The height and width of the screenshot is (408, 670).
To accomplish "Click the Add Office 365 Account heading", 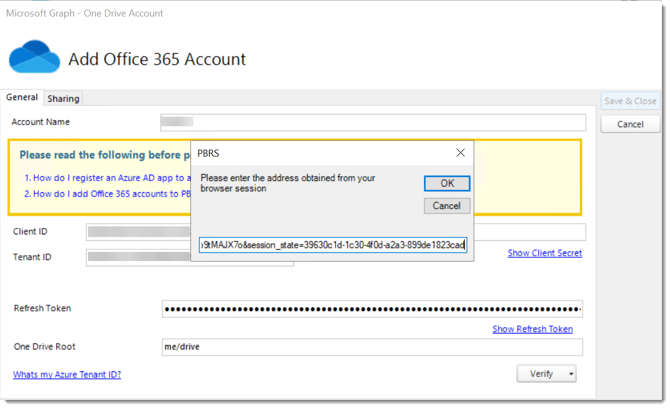I will pos(157,59).
